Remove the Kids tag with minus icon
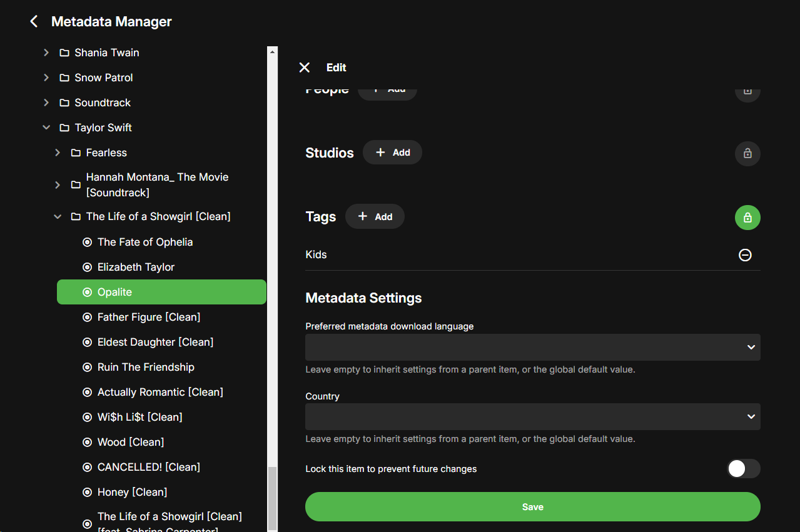800x532 pixels. point(745,255)
